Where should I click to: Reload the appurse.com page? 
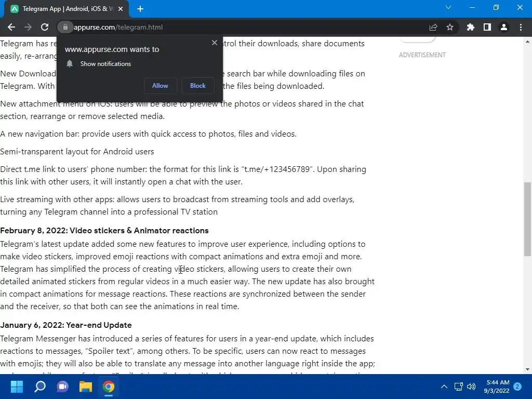pyautogui.click(x=45, y=27)
